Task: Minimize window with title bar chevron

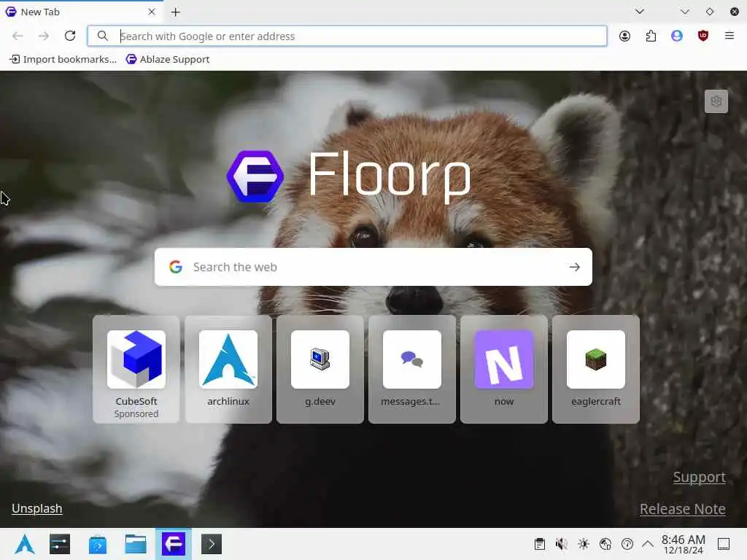Action: [x=684, y=12]
